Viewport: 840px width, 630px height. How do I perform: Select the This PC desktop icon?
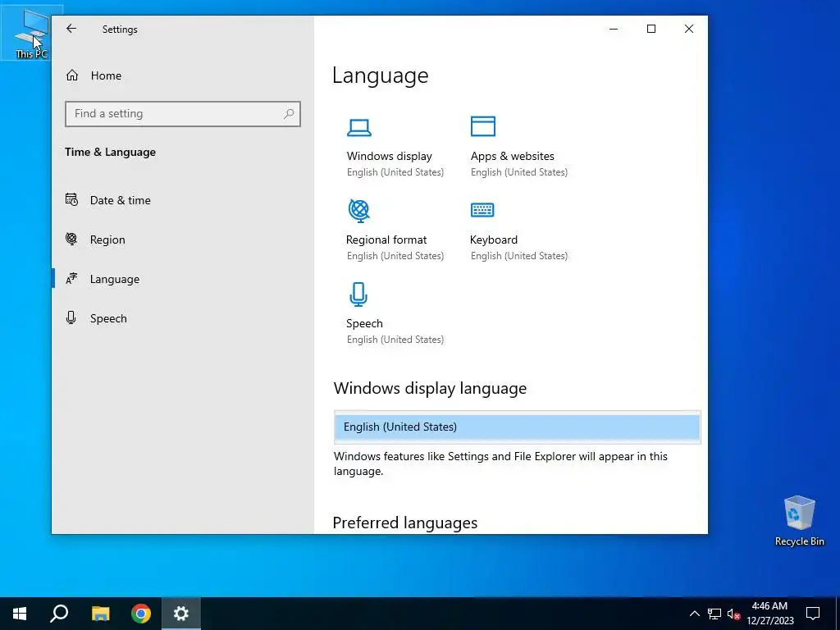[32, 33]
